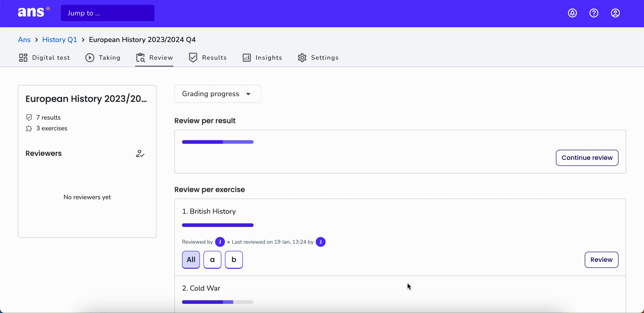Click the Digital test grid icon
644x313 pixels.
point(23,57)
